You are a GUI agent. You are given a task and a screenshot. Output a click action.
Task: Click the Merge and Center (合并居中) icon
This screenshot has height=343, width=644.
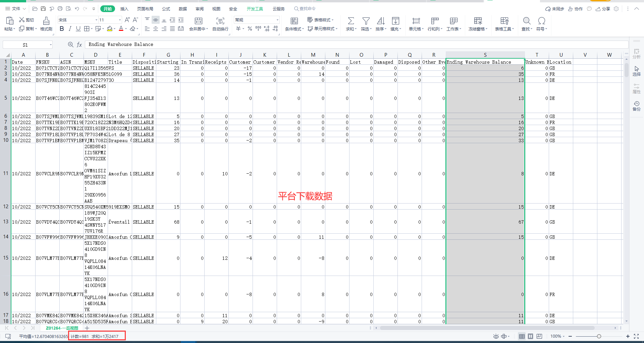point(199,21)
